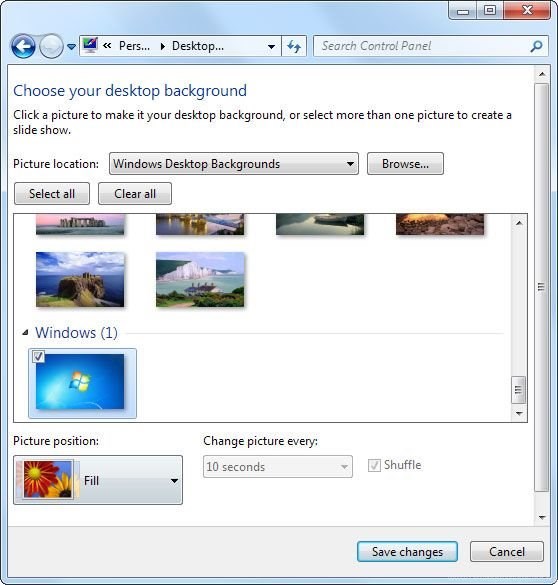Viewport: 558px width, 585px height.
Task: Toggle the Shuffle checkbox
Action: coord(374,465)
